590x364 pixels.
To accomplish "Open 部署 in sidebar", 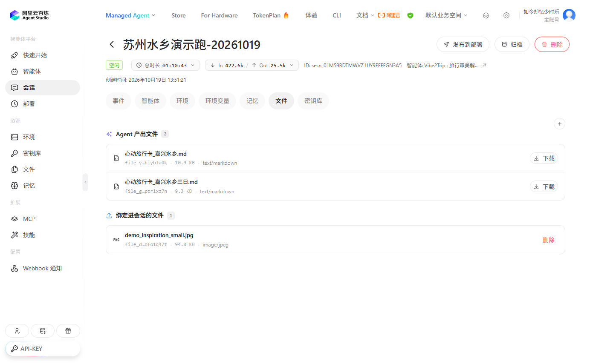I will (43, 104).
